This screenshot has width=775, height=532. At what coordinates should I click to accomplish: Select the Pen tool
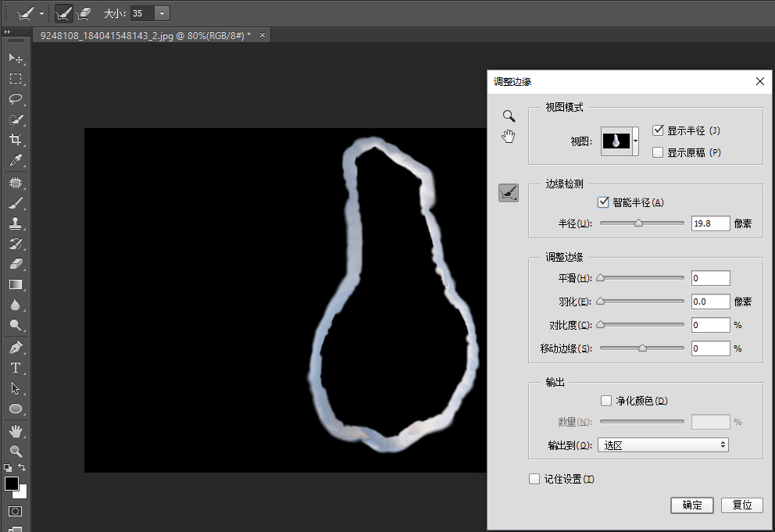point(16,348)
